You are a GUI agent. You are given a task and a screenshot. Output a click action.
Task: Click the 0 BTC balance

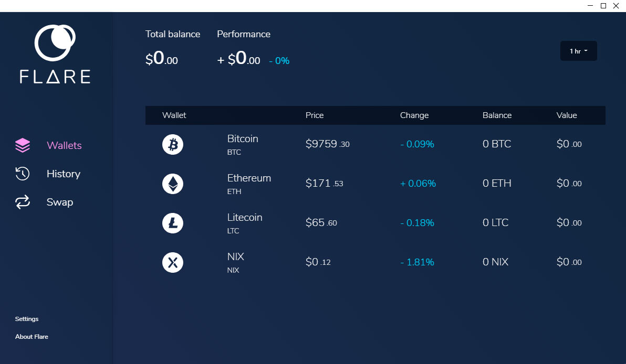pyautogui.click(x=497, y=144)
